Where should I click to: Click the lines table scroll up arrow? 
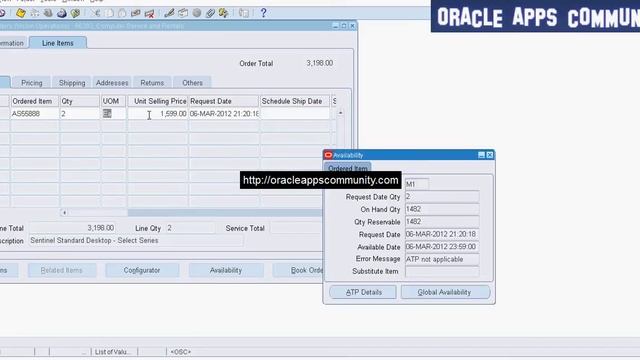pos(340,113)
